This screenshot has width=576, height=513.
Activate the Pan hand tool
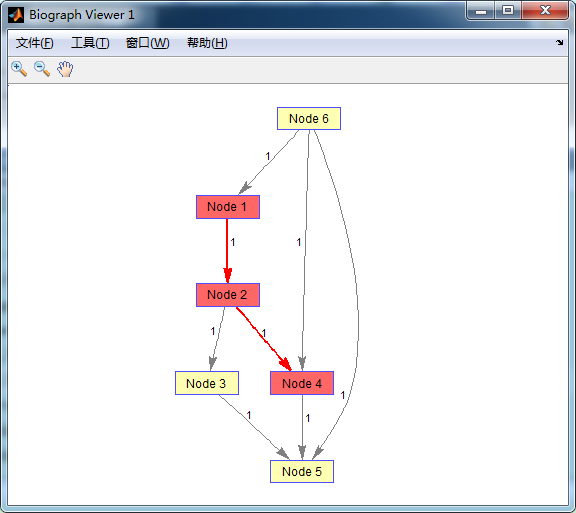click(x=65, y=69)
